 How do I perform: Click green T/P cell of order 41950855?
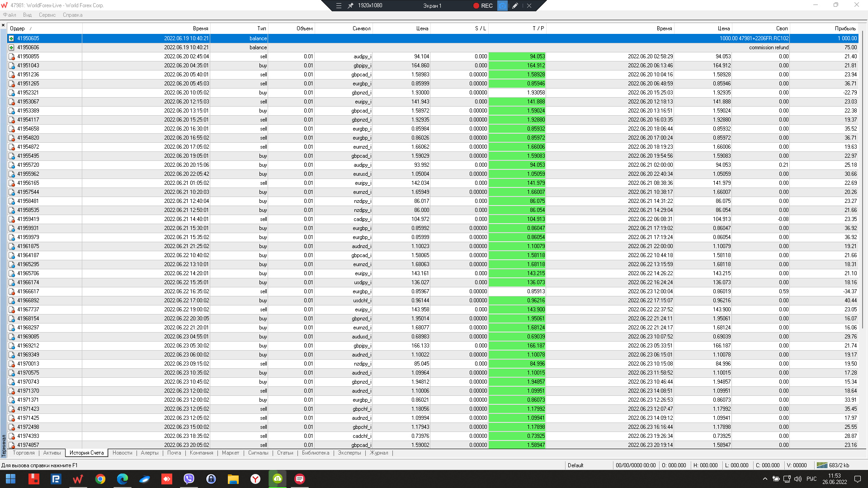(517, 56)
